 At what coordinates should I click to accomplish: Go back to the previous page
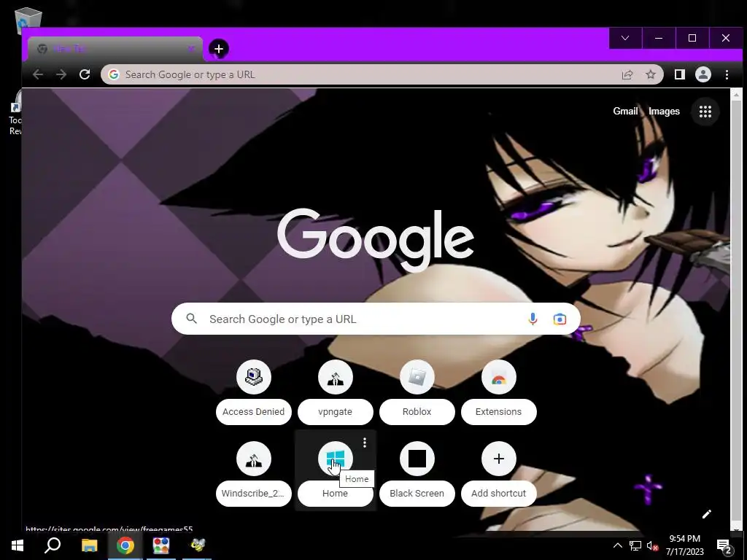point(38,74)
